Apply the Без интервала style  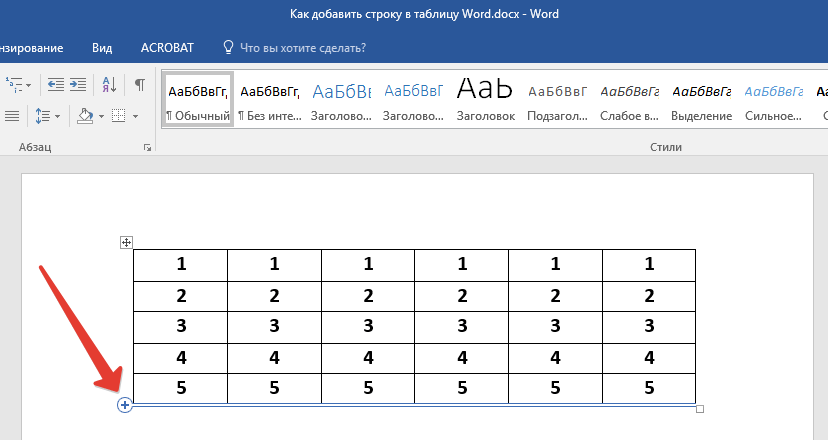[269, 100]
